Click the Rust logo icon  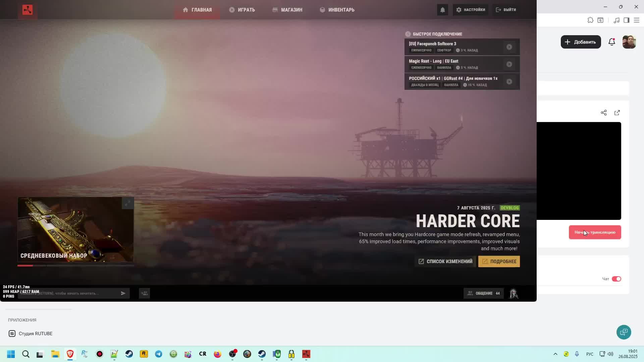28,10
